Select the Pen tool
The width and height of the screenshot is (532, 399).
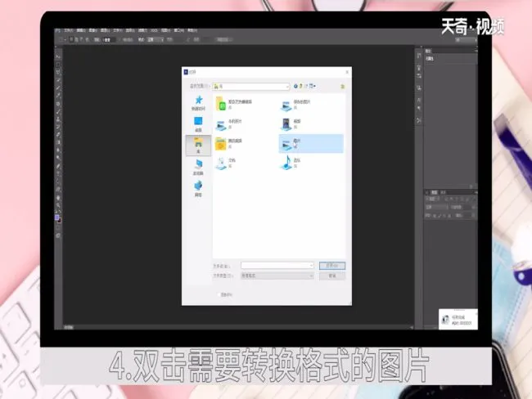[58, 166]
